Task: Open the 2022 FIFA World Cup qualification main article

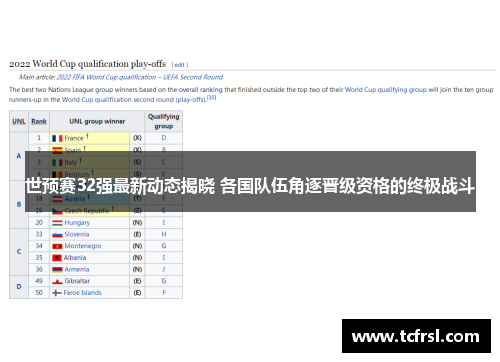Action: 140,77
